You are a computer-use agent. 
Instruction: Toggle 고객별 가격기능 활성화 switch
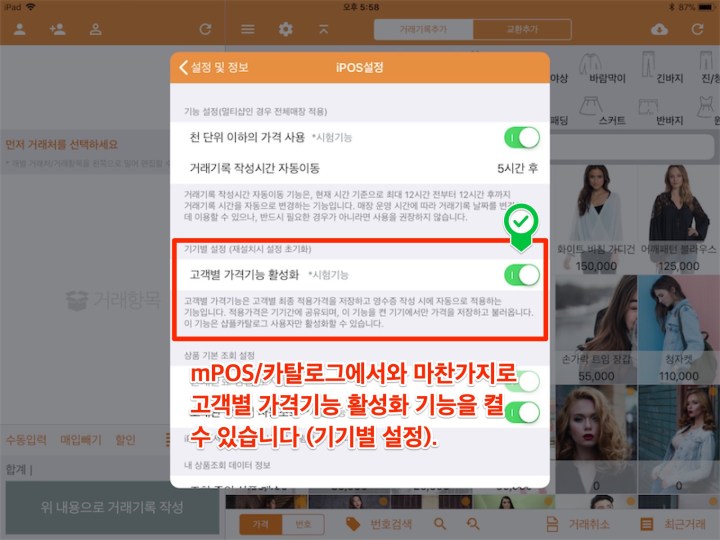tap(522, 275)
